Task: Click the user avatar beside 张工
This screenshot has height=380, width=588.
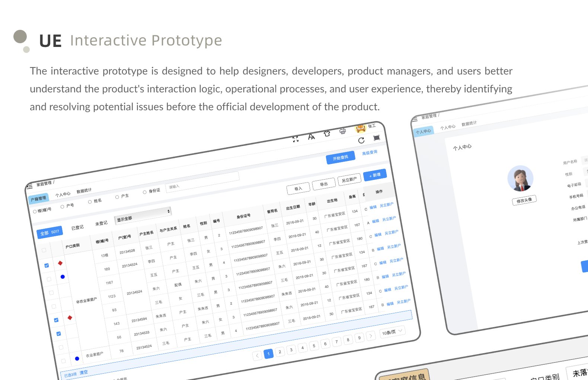Action: (361, 129)
